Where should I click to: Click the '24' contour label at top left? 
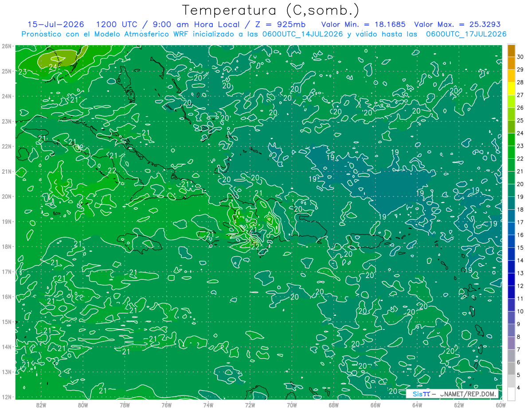(53, 67)
